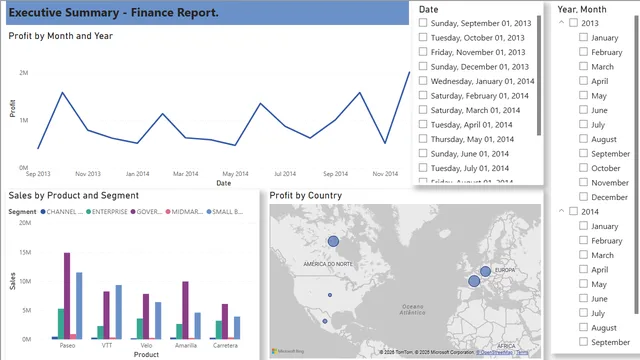Check the Sunday, September 01, 2013 date box
This screenshot has height=360, width=640.
point(423,23)
